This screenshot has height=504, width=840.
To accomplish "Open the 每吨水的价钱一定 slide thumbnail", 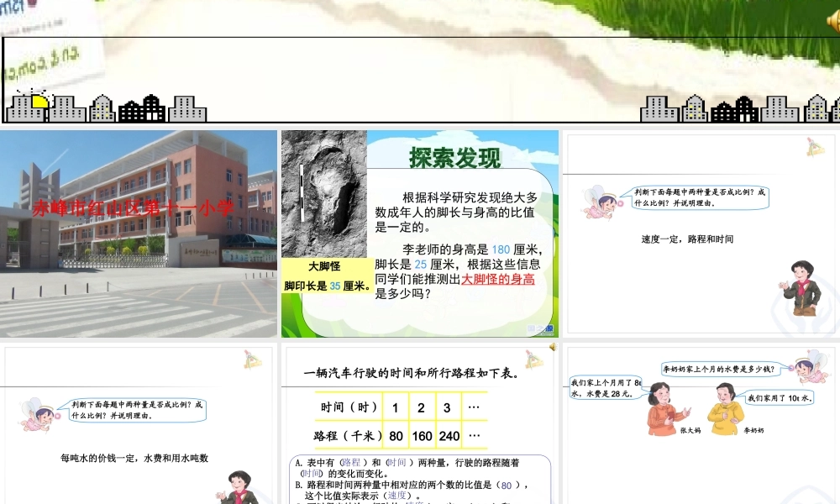I will 139,423.
